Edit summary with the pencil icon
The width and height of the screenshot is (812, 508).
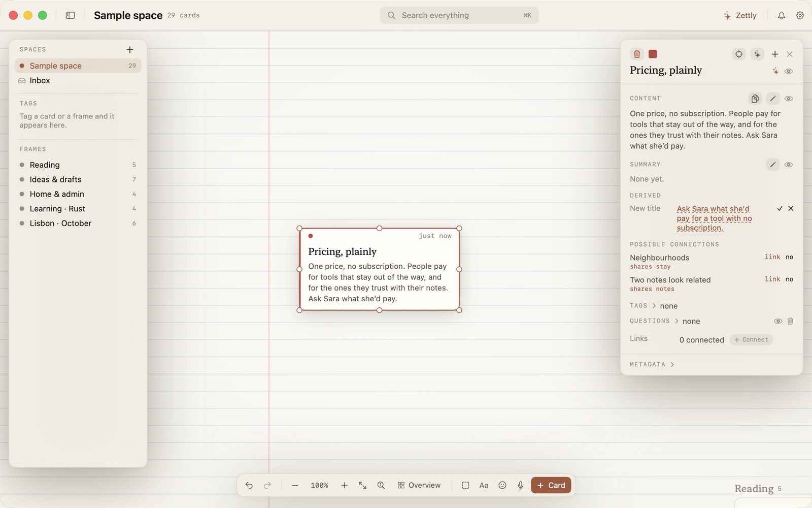(772, 165)
